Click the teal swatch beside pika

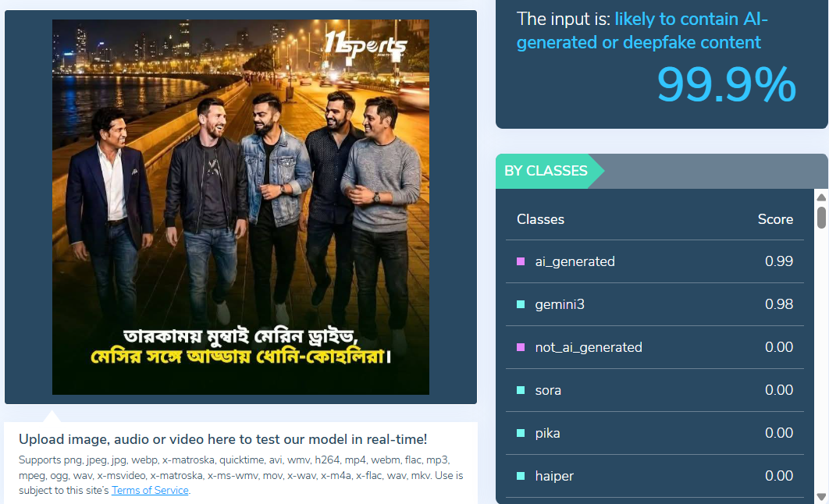(x=521, y=433)
